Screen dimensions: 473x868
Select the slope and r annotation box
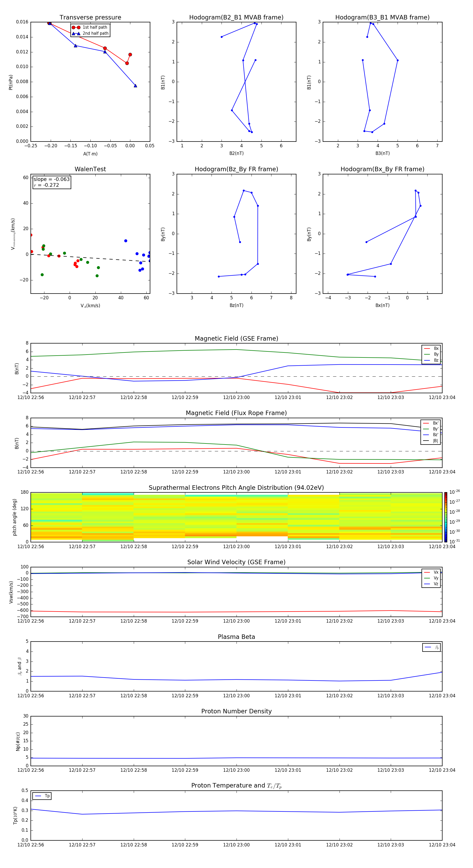52,182
